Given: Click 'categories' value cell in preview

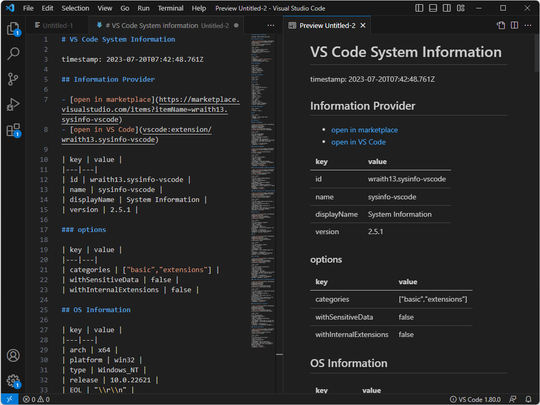Looking at the screenshot, I should pyautogui.click(x=433, y=299).
